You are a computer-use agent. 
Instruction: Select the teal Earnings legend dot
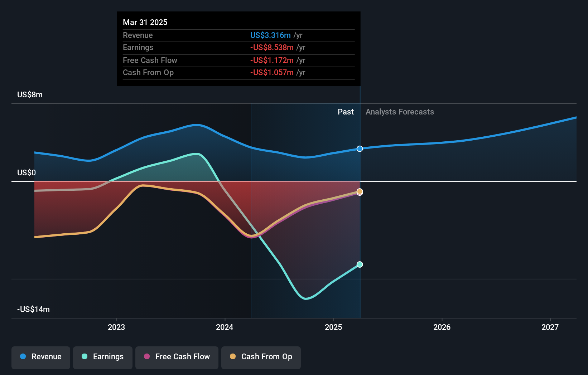pyautogui.click(x=84, y=357)
